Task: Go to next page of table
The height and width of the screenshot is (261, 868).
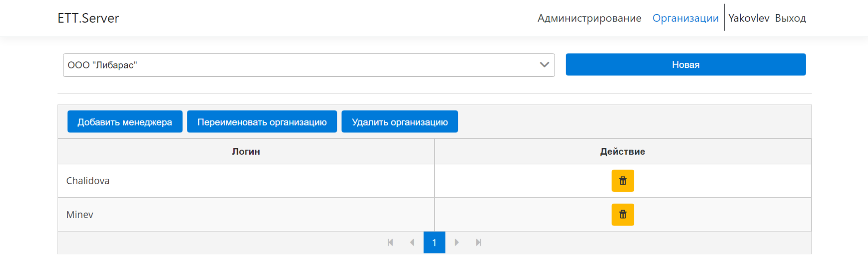Action: [457, 242]
